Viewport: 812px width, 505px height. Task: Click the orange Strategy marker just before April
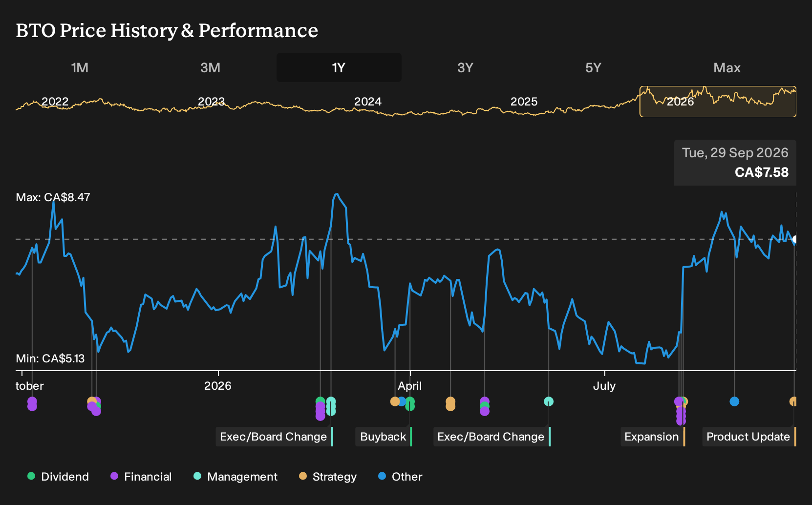(x=395, y=401)
